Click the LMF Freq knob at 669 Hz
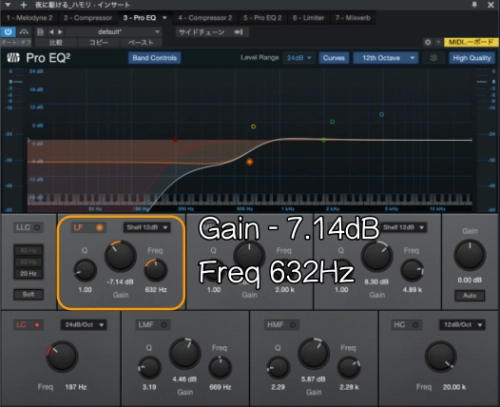 click(220, 368)
